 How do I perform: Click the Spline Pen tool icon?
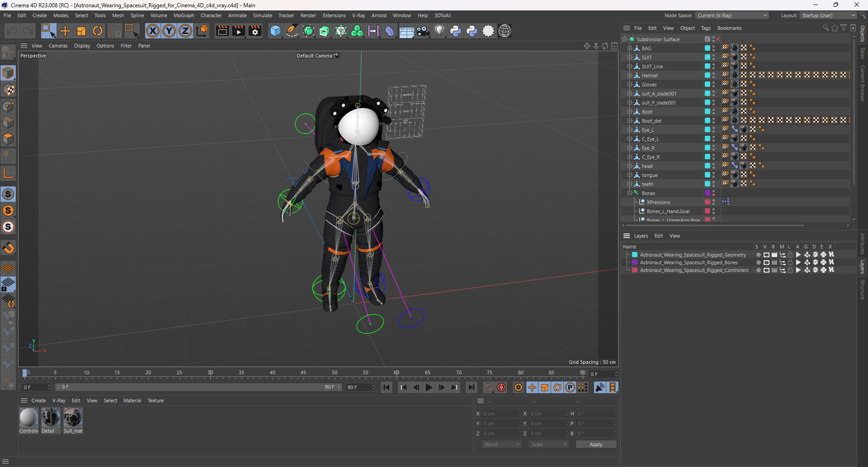point(292,31)
